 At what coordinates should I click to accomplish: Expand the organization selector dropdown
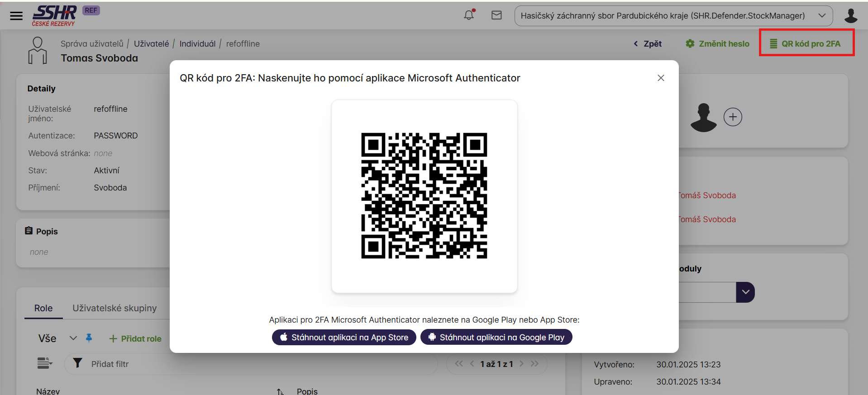[821, 16]
